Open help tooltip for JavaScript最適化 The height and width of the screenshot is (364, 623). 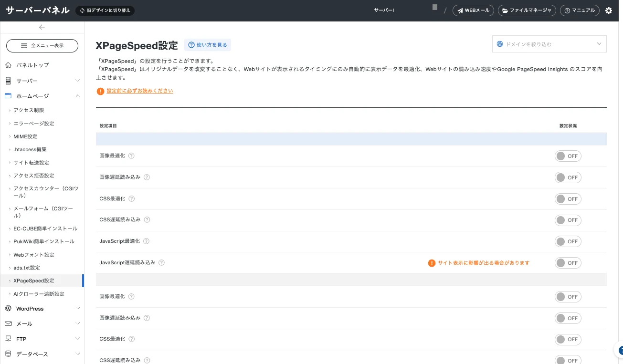(x=146, y=241)
